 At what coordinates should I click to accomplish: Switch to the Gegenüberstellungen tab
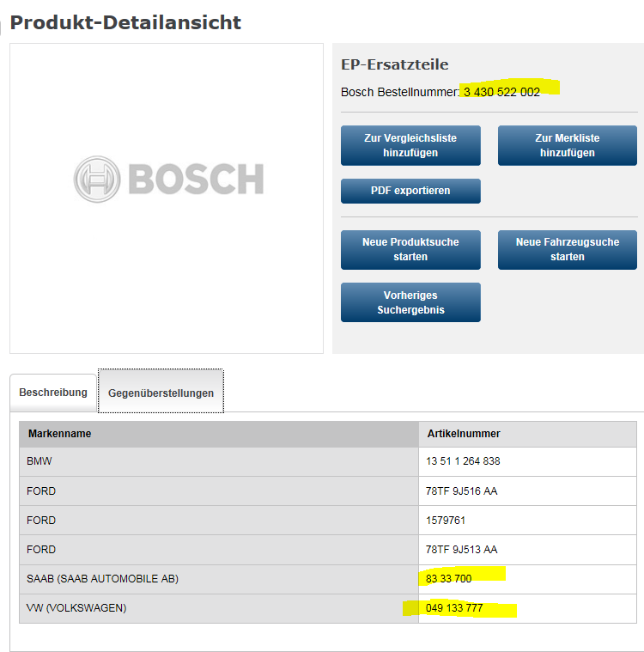pos(161,391)
